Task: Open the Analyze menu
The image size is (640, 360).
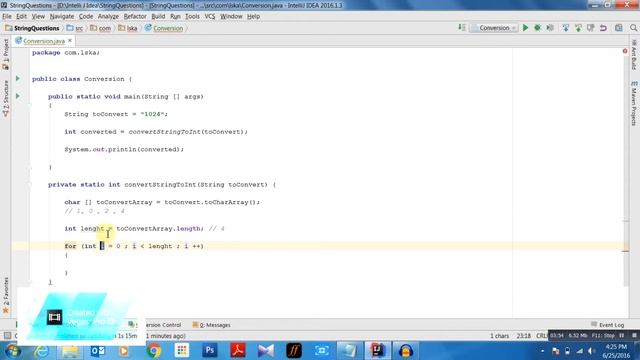Action: 108,16
